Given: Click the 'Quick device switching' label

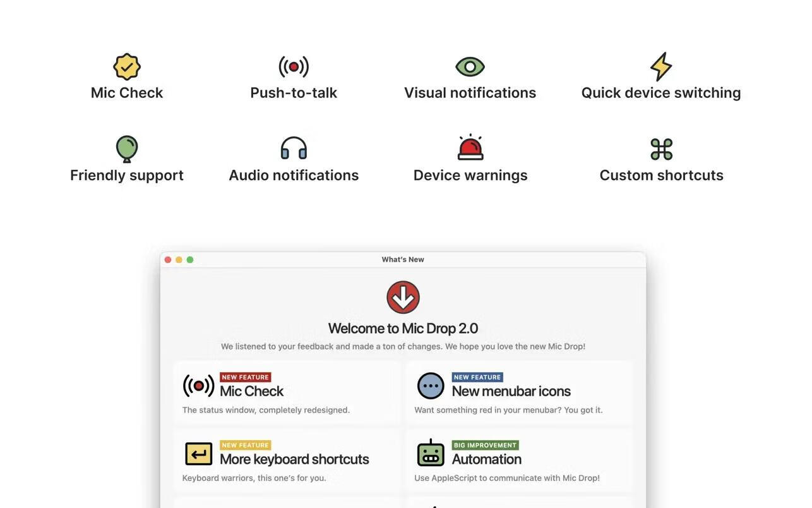Looking at the screenshot, I should (661, 93).
